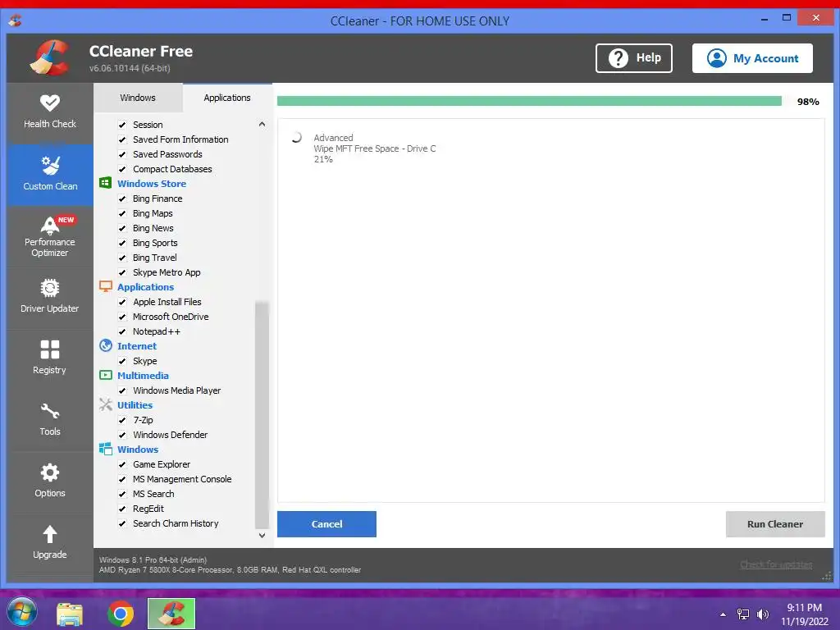Click the Windows category heading in list
This screenshot has height=630, width=840.
(138, 450)
